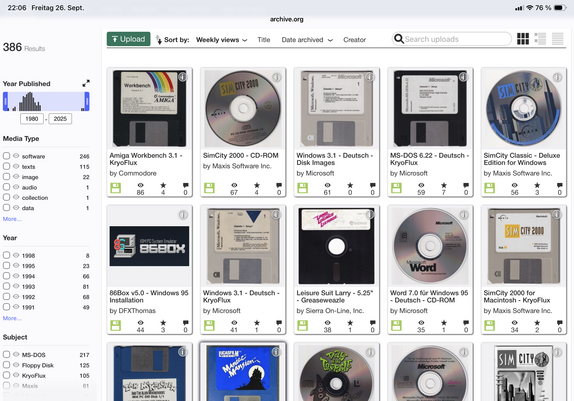Screen dimensions: 574x401
Task: Open Maniac Mansion floppy thumbnail
Action: coord(243,373)
